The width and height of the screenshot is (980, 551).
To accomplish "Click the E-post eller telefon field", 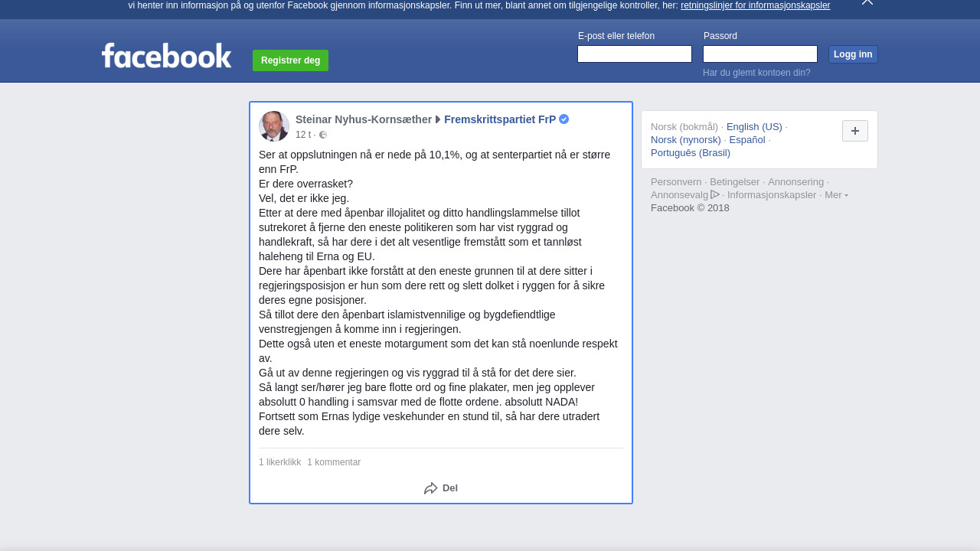I will click(x=635, y=54).
